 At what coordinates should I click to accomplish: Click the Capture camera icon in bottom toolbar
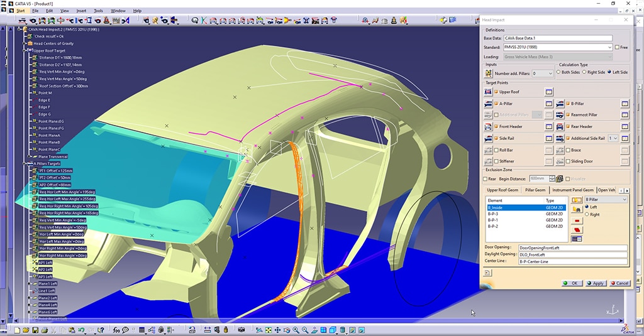pyautogui.click(x=241, y=330)
